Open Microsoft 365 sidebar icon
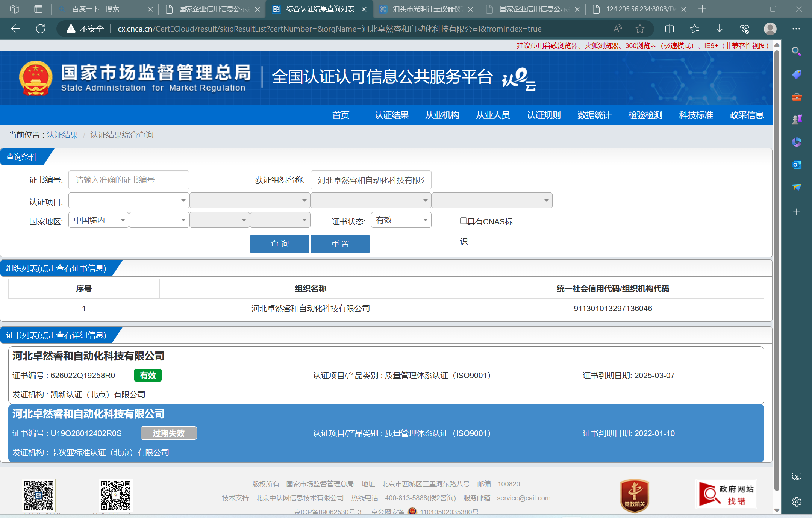This screenshot has height=518, width=812. click(796, 142)
